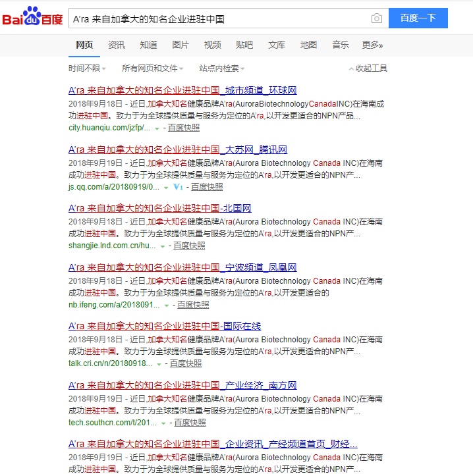Click the city.huanqiu.com/jzfp/... URL text
Screen dimensions: 473x476
tap(109, 128)
